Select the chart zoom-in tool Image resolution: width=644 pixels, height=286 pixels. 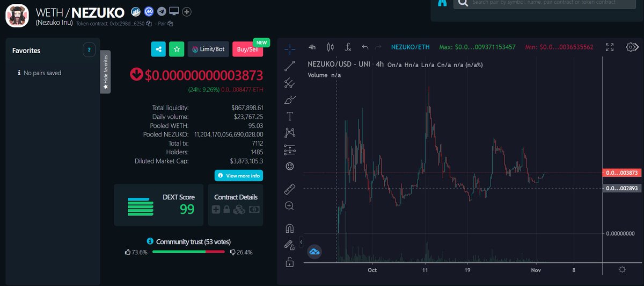click(290, 205)
